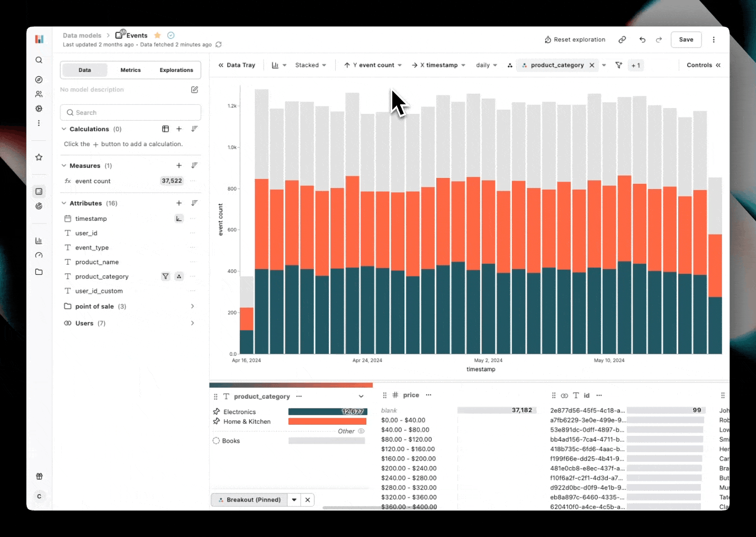Unpin the Electronics category
This screenshot has height=537, width=756.
[216, 411]
